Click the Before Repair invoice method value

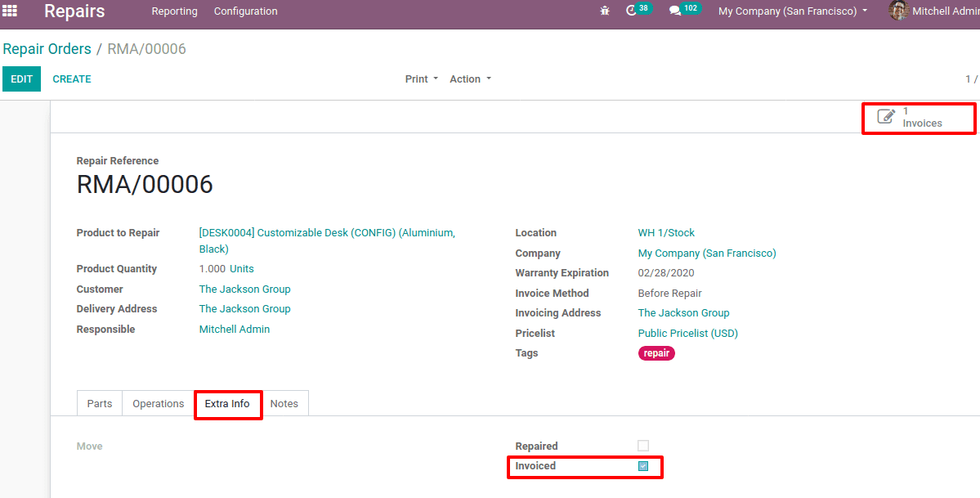(x=670, y=294)
